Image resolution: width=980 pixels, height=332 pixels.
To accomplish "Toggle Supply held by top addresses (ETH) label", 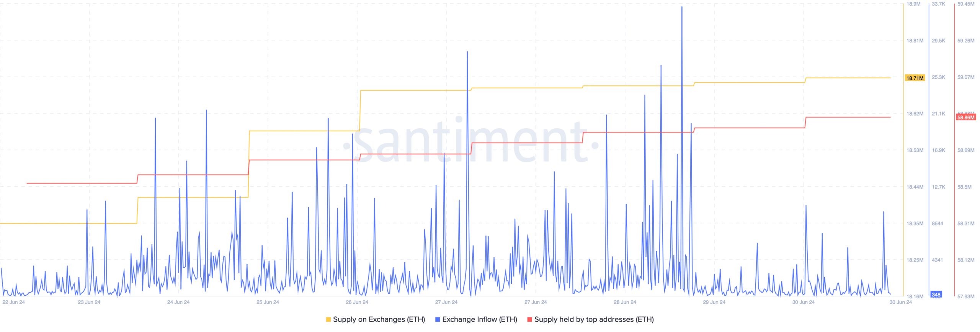I will [x=594, y=320].
